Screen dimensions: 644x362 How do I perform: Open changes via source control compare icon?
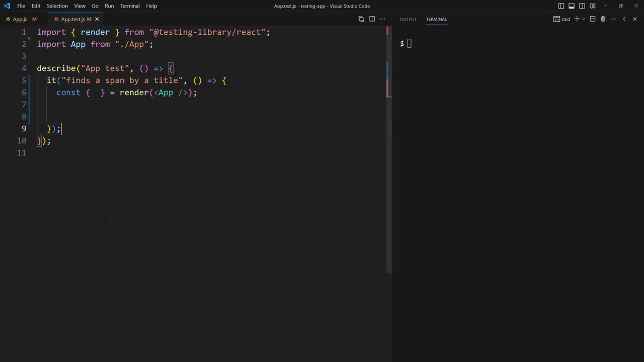[x=361, y=19]
